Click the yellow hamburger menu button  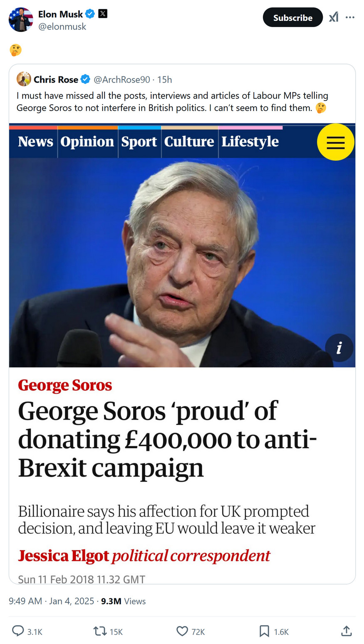[335, 142]
